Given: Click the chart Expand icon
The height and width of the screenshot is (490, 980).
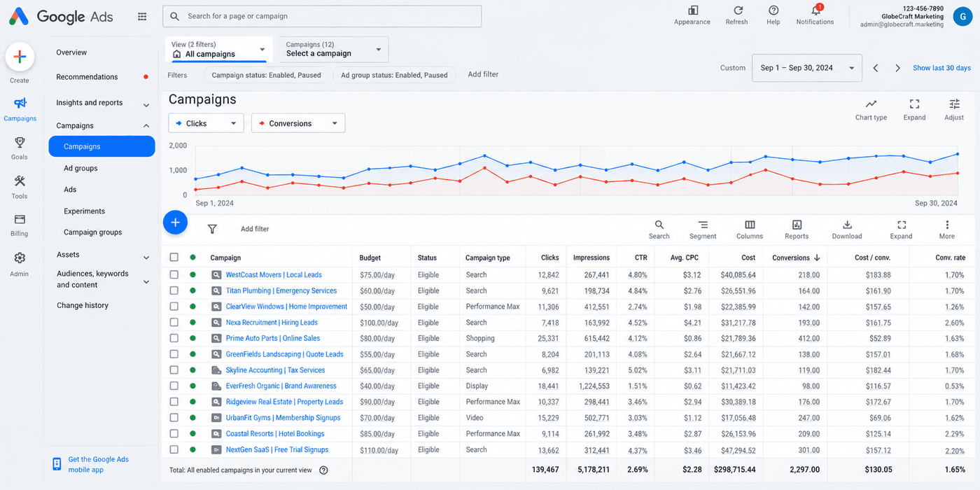Looking at the screenshot, I should [914, 104].
